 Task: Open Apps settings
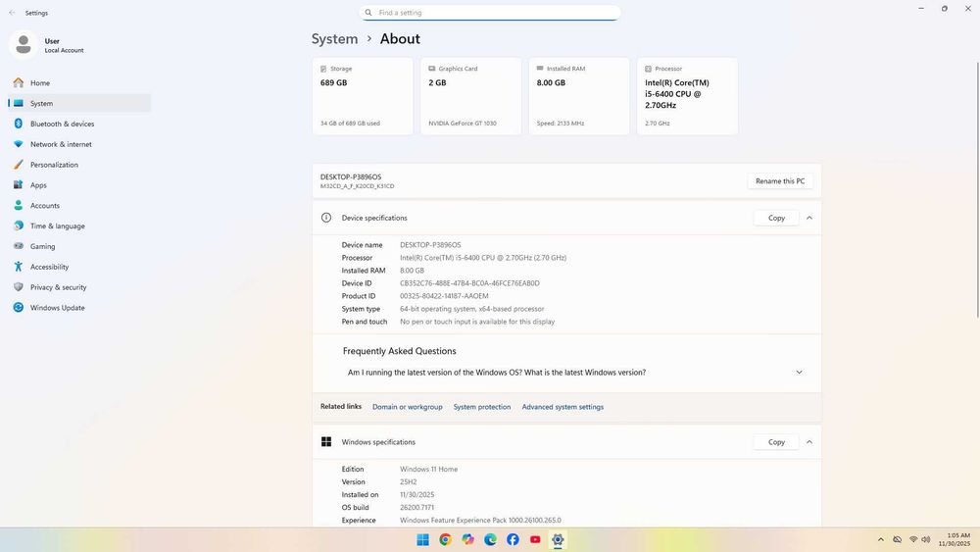78,185
